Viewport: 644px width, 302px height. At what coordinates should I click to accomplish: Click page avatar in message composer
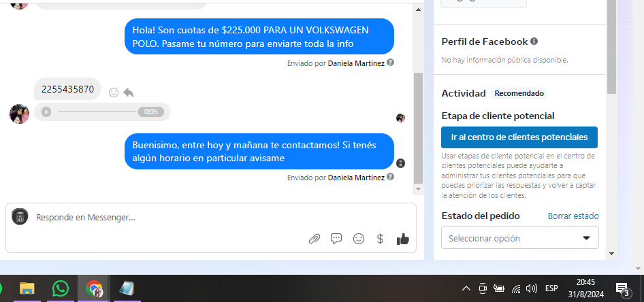coord(20,216)
